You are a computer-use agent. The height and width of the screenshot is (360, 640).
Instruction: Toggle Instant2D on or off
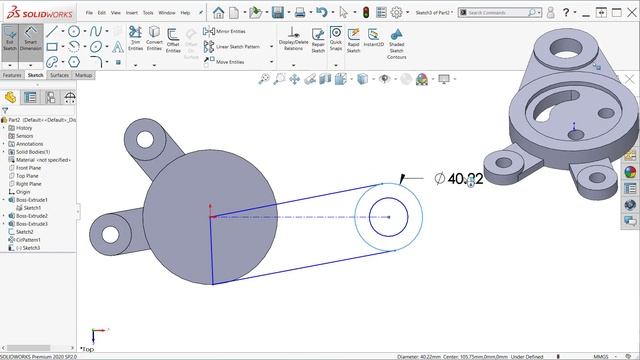(x=373, y=37)
